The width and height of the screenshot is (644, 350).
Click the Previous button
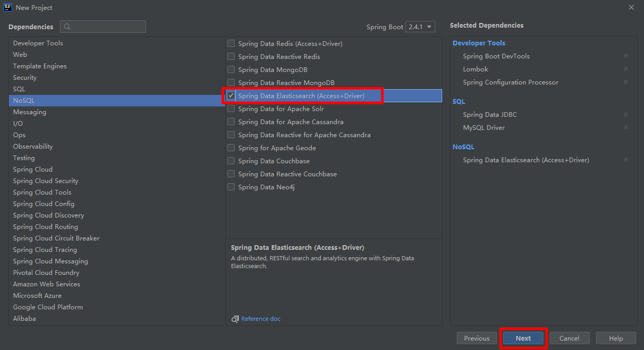[477, 338]
